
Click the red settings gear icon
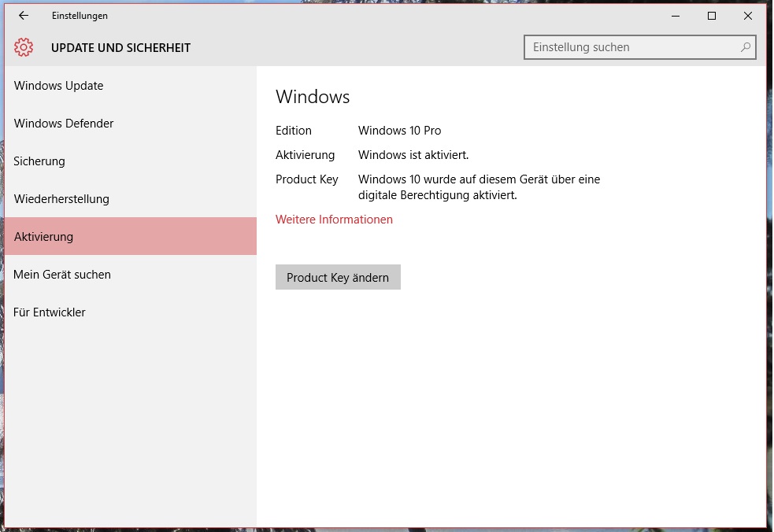coord(23,47)
